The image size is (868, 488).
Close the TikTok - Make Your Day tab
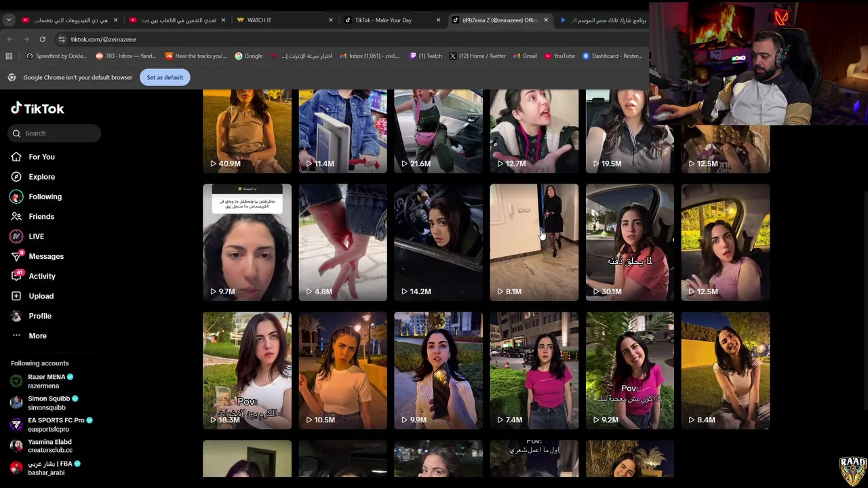[438, 20]
